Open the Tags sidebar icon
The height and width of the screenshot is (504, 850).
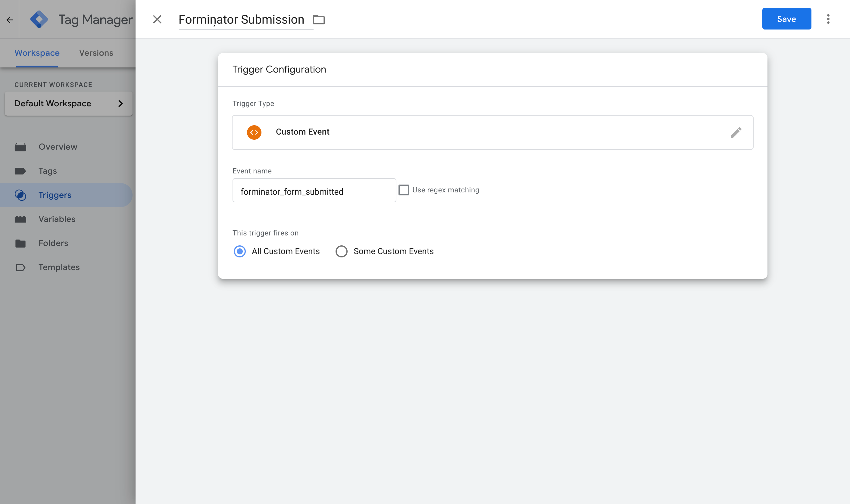pyautogui.click(x=20, y=171)
